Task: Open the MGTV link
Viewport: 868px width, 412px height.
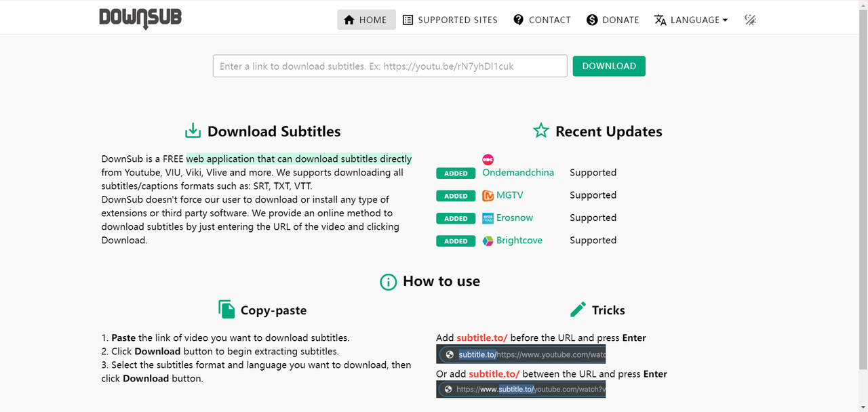Action: (x=509, y=195)
